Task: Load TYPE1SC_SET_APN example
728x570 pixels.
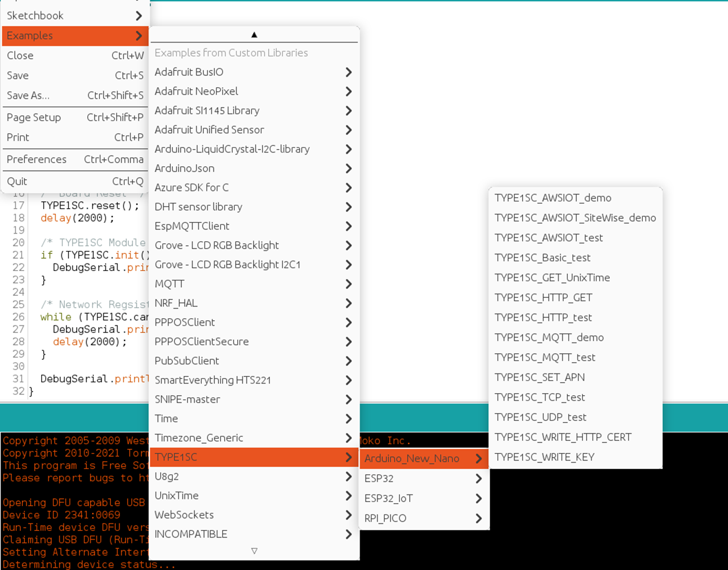Action: [x=575, y=377]
